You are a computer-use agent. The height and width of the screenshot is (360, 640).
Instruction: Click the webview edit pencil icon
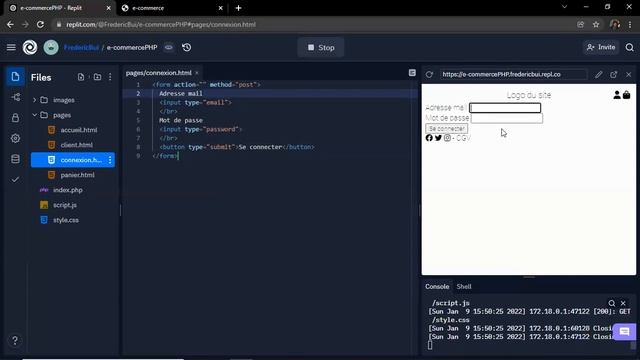pos(598,74)
